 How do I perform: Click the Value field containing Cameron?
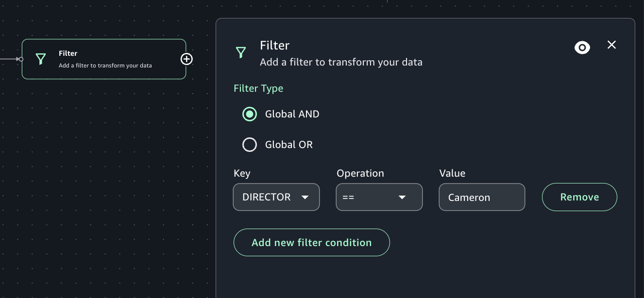tap(482, 197)
